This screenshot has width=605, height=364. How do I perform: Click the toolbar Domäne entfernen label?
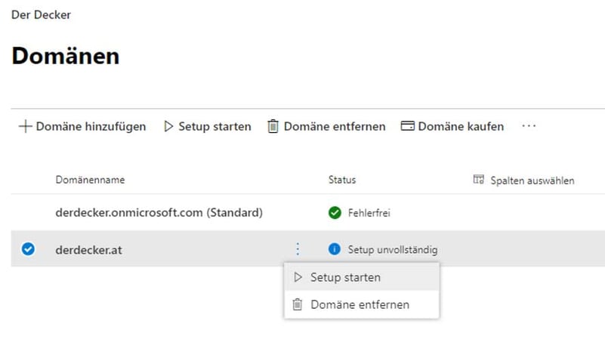335,126
